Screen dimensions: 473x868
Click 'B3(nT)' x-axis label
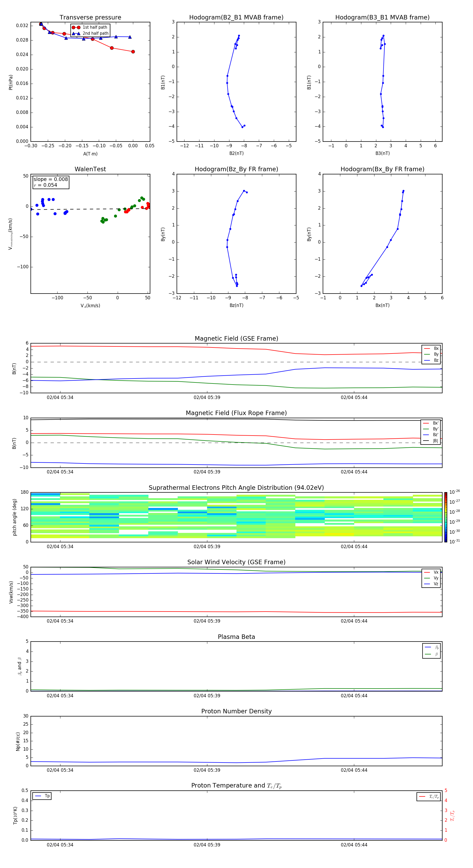click(382, 153)
